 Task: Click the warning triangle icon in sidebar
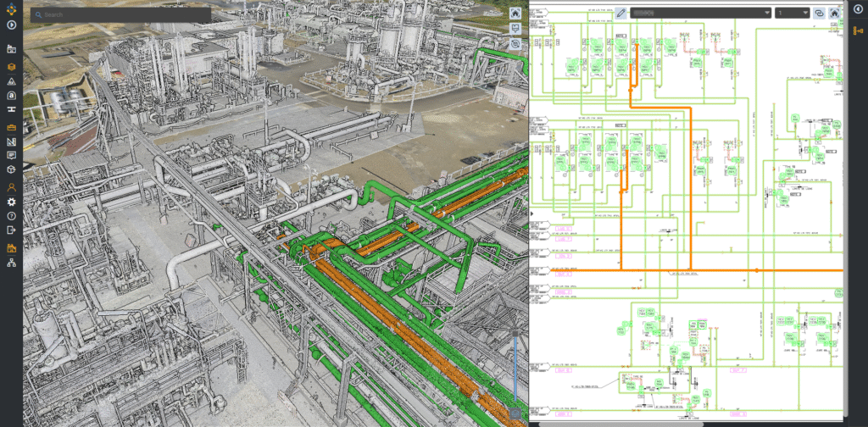[12, 81]
